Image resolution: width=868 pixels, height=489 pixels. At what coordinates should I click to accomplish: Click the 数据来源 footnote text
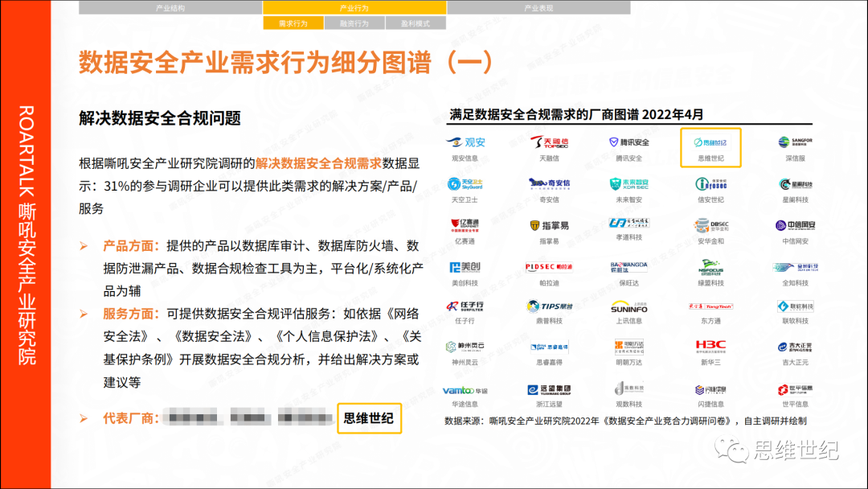pos(625,421)
